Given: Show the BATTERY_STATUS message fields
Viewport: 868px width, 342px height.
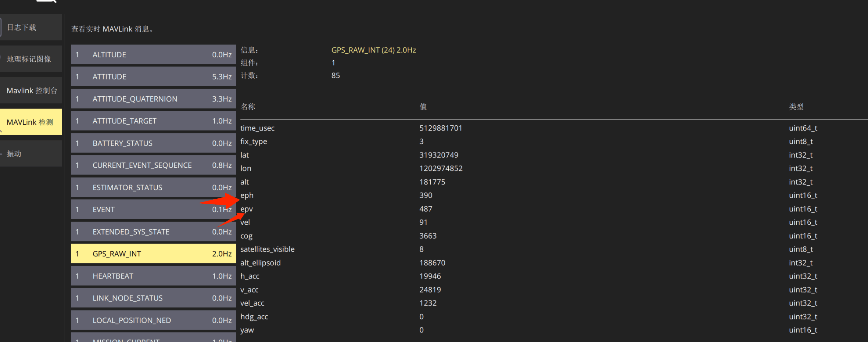Looking at the screenshot, I should pyautogui.click(x=153, y=143).
